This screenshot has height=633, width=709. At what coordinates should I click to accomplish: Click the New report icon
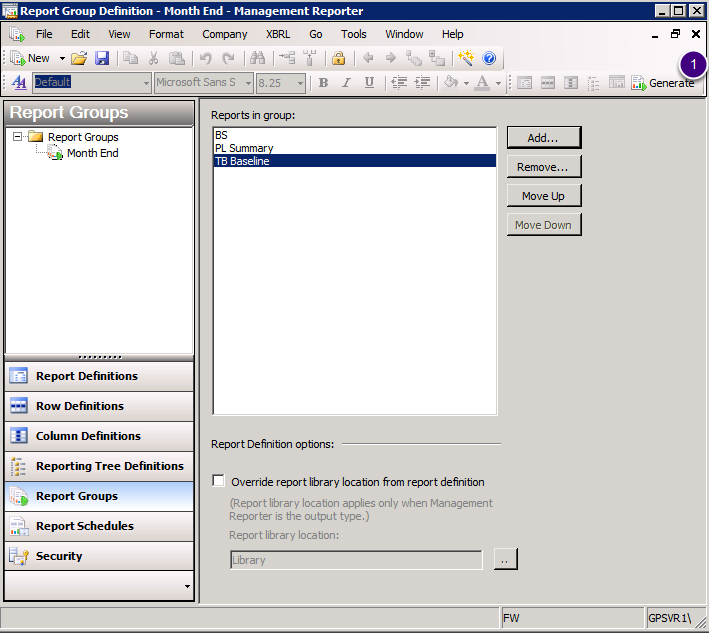18,58
